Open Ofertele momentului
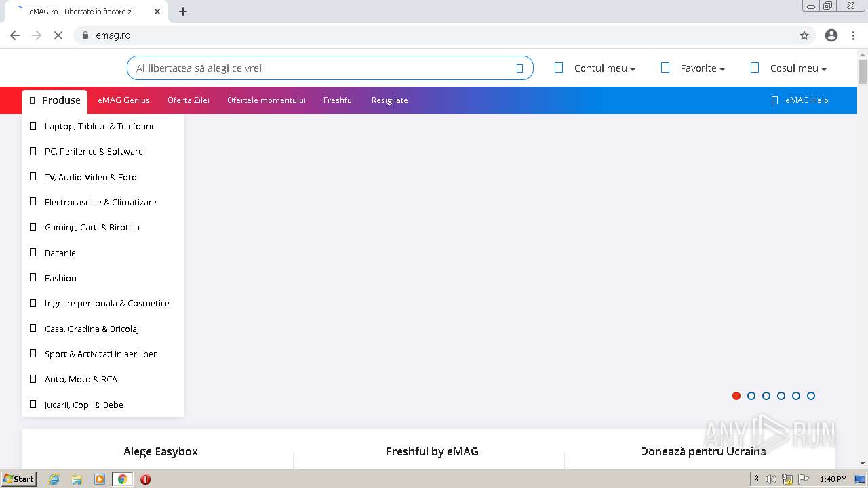The width and height of the screenshot is (868, 488). pyautogui.click(x=267, y=100)
